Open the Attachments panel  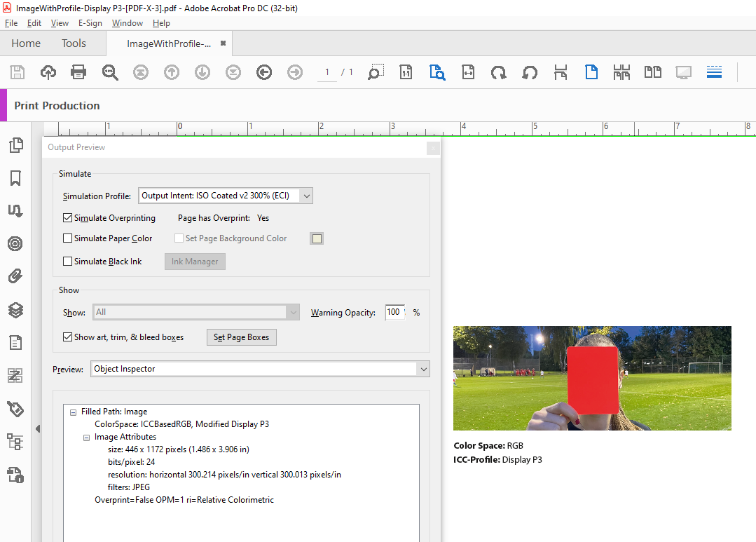click(x=17, y=276)
